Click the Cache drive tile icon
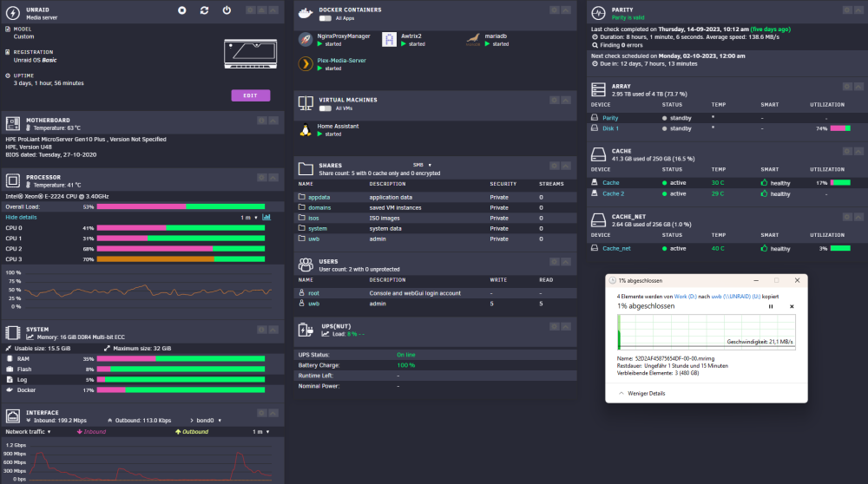The image size is (868, 484). point(598,154)
